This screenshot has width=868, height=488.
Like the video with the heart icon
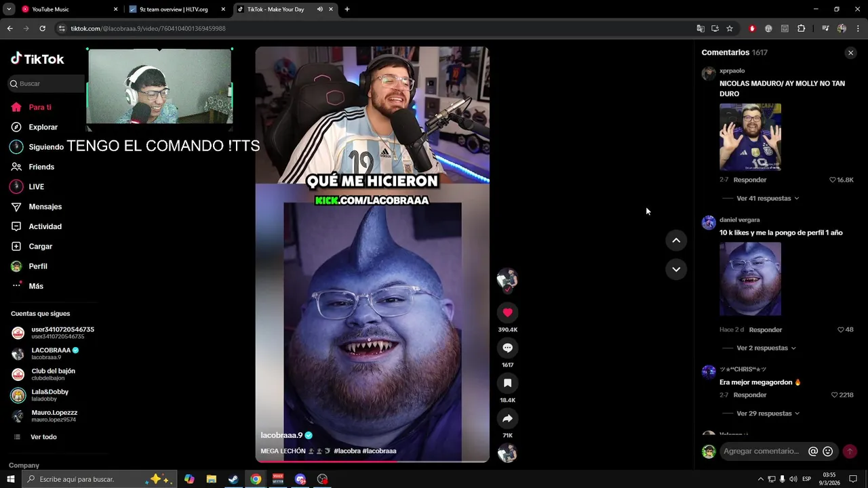[x=507, y=312]
